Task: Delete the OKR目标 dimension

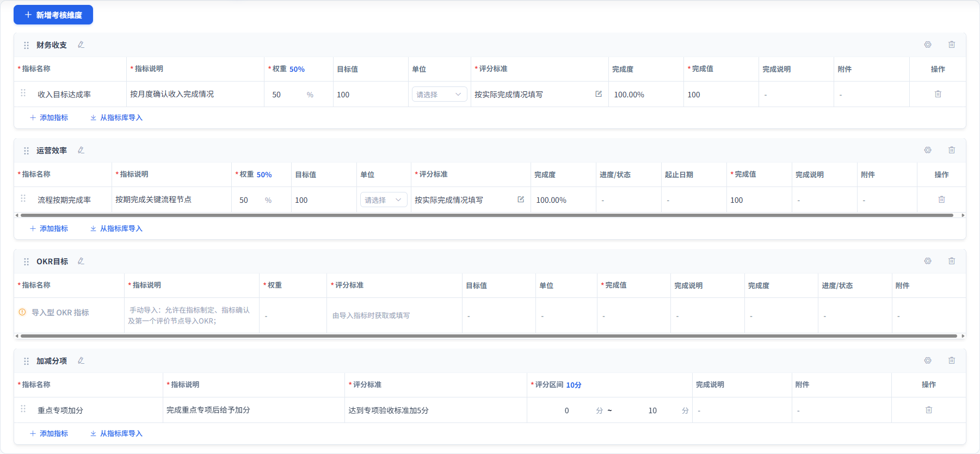Action: tap(952, 261)
